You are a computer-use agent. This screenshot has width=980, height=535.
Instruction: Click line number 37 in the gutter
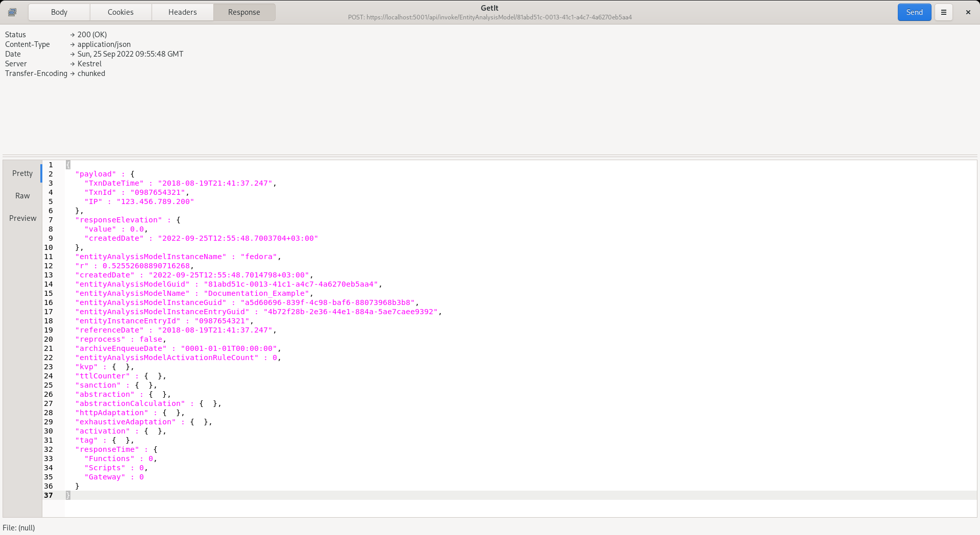point(48,495)
